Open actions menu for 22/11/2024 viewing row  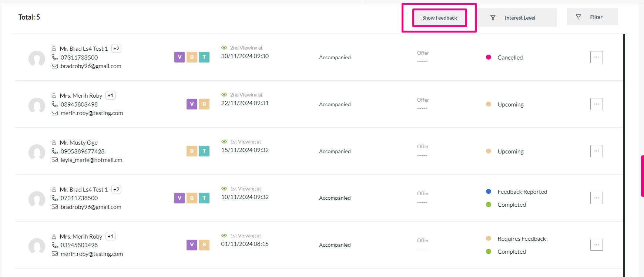pos(596,104)
